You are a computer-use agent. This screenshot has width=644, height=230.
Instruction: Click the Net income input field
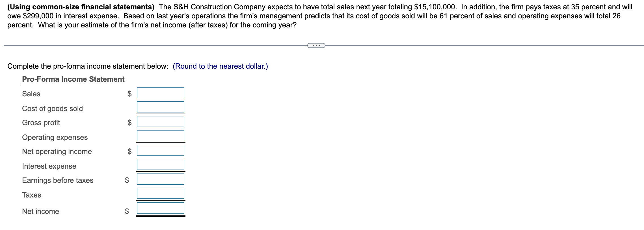click(160, 208)
